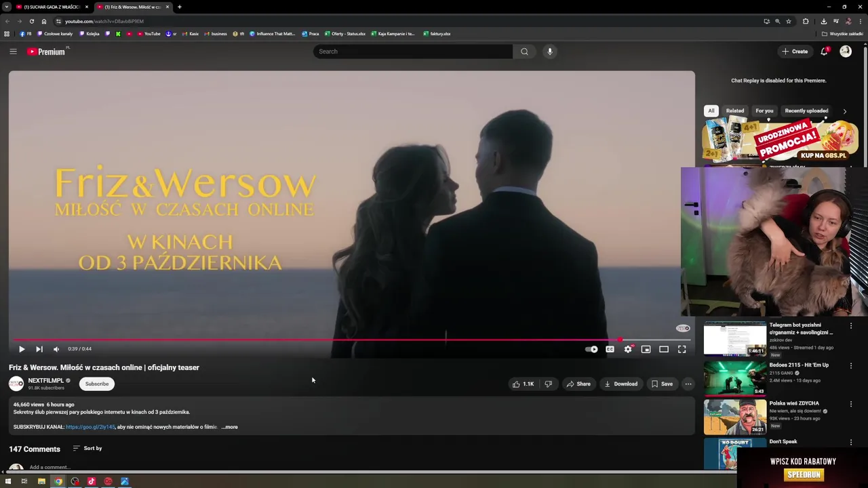Open Bedoes 2115 Hit 'Em Up thumbnail
This screenshot has width=868, height=488.
point(735,378)
